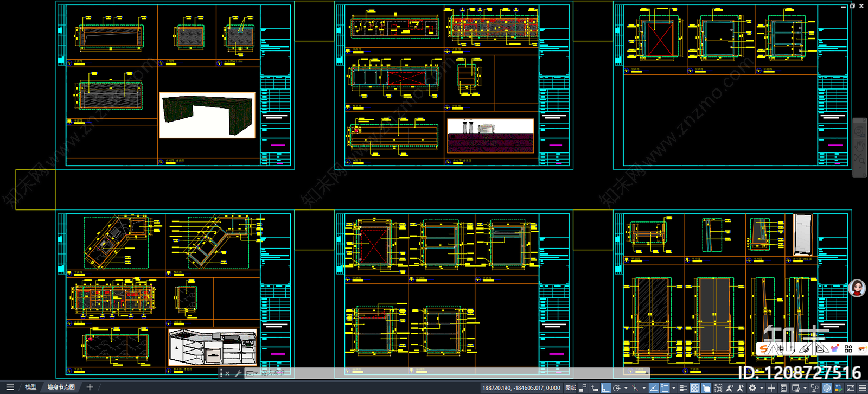Toggle dynamic input mode
Image resolution: width=868 pixels, height=394 pixels.
coord(595,388)
